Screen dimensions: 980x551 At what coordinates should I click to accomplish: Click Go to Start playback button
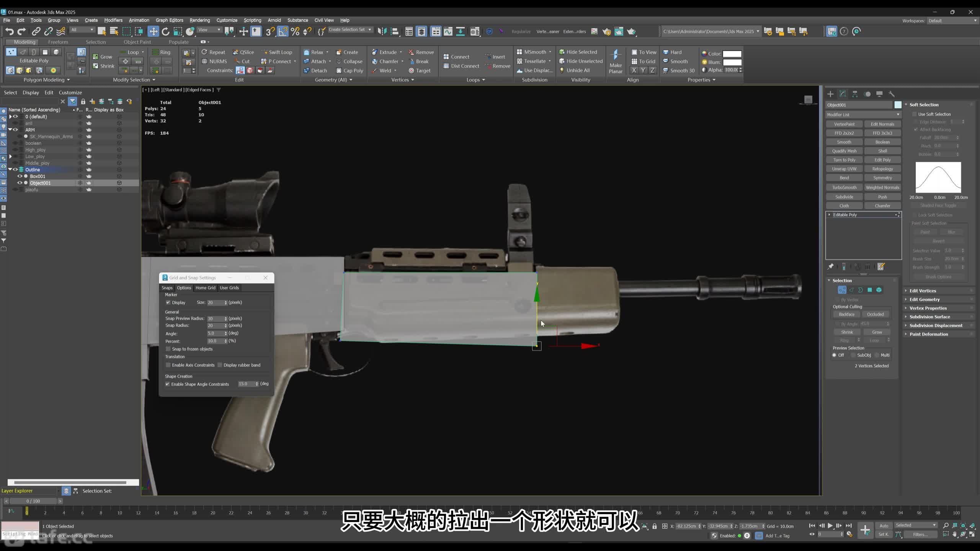point(812,525)
